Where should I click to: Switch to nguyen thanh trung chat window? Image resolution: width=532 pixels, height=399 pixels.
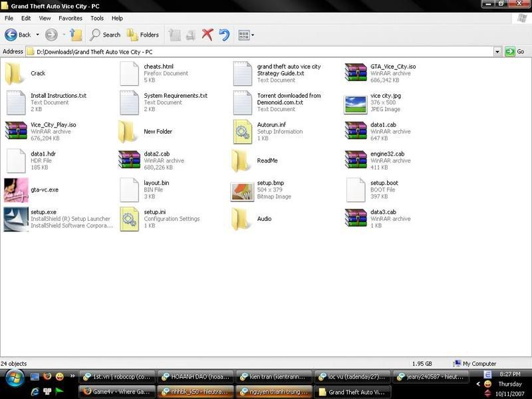pos(274,392)
